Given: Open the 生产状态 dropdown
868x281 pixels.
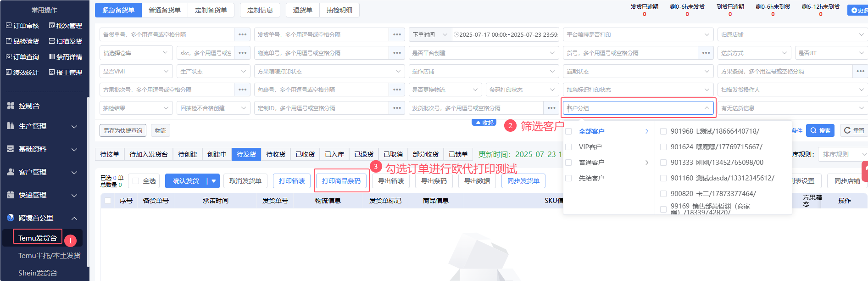Looking at the screenshot, I should (213, 71).
